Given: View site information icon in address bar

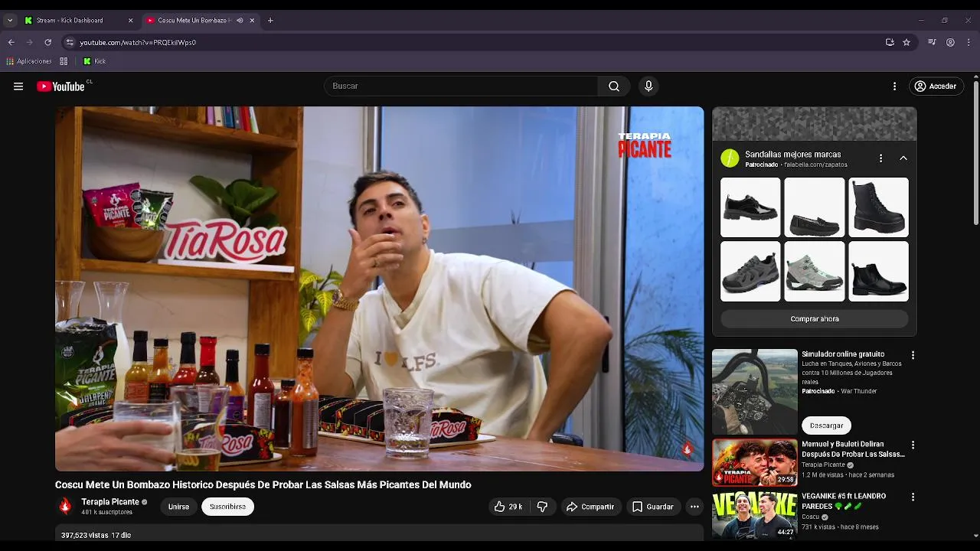Looking at the screenshot, I should [70, 42].
